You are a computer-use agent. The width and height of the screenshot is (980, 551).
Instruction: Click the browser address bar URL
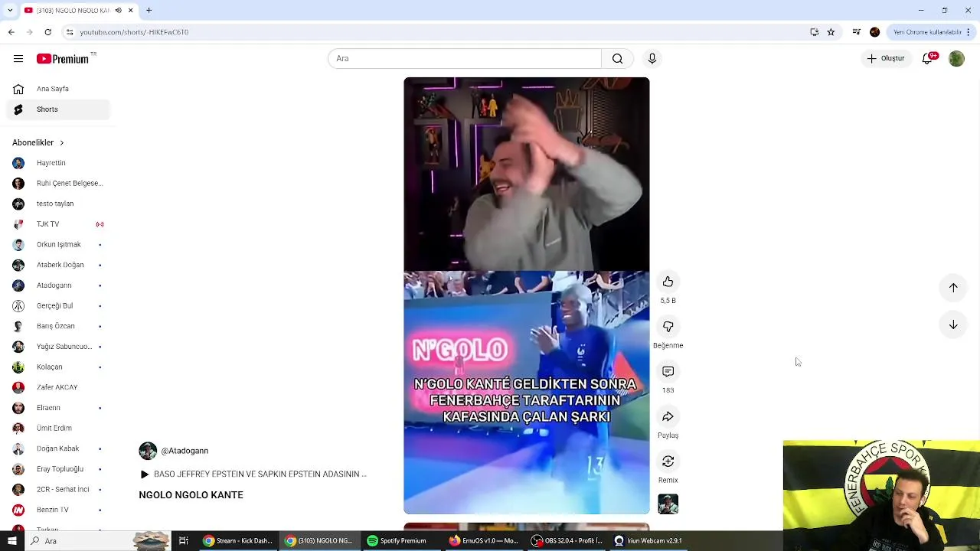134,32
